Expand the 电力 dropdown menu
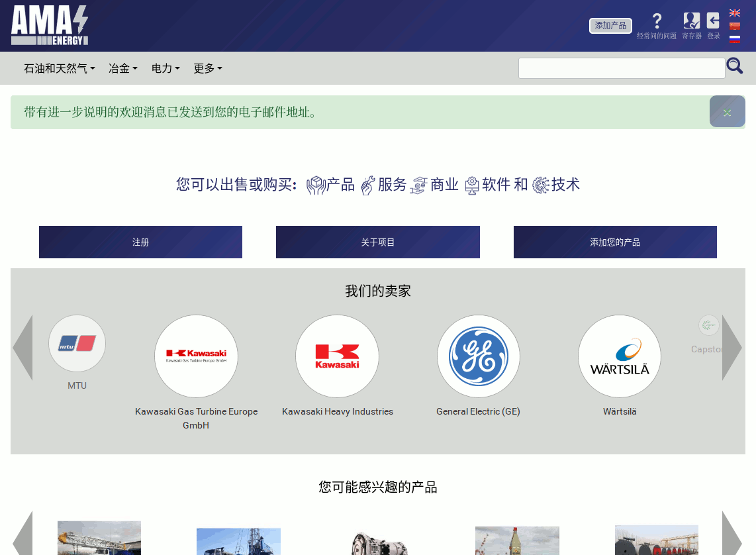The height and width of the screenshot is (555, 756). [165, 68]
